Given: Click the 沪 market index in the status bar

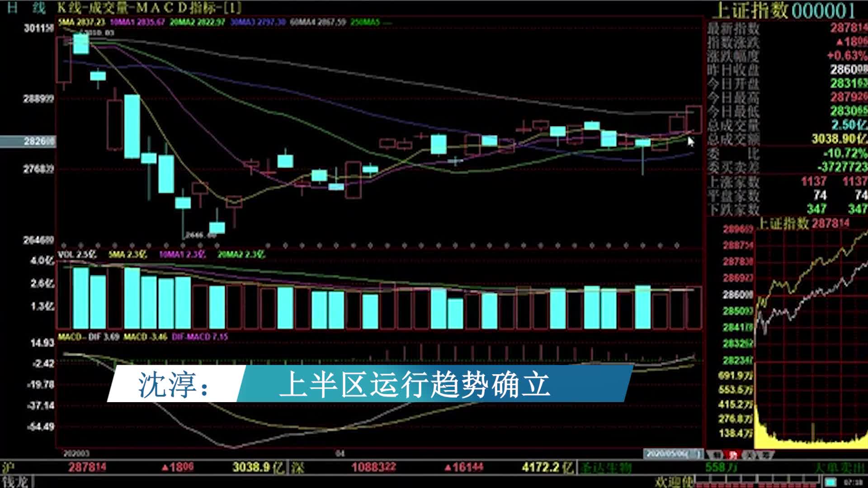Looking at the screenshot, I should point(8,468).
